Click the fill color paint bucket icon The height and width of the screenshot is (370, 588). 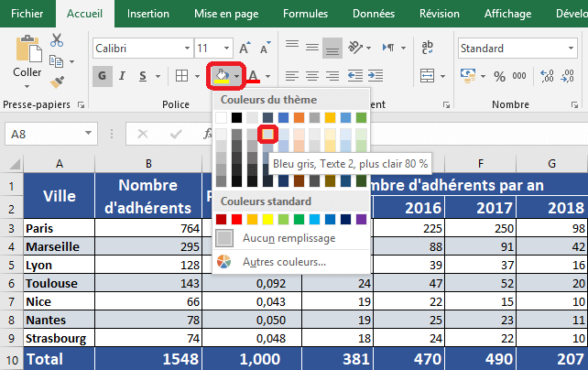tap(220, 75)
